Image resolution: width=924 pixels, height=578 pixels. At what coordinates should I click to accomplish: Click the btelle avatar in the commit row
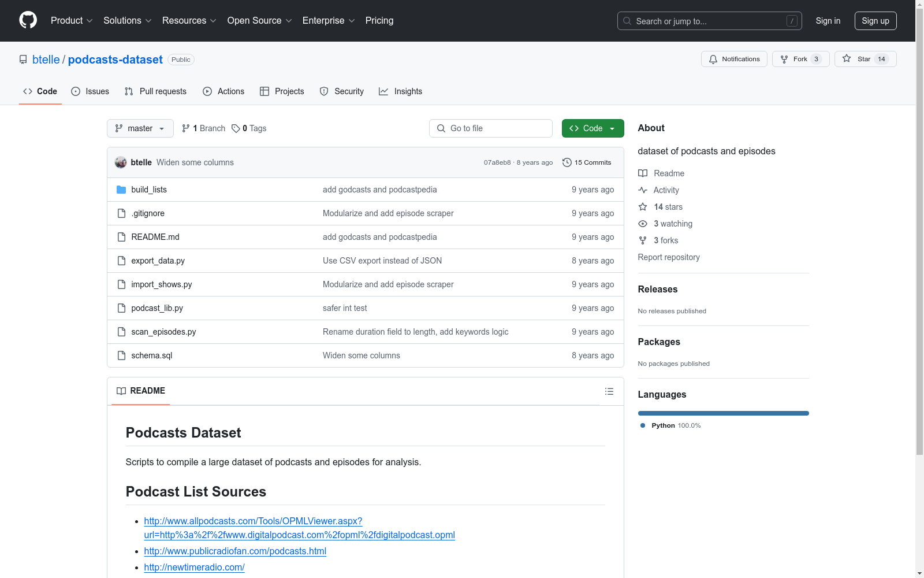point(121,162)
